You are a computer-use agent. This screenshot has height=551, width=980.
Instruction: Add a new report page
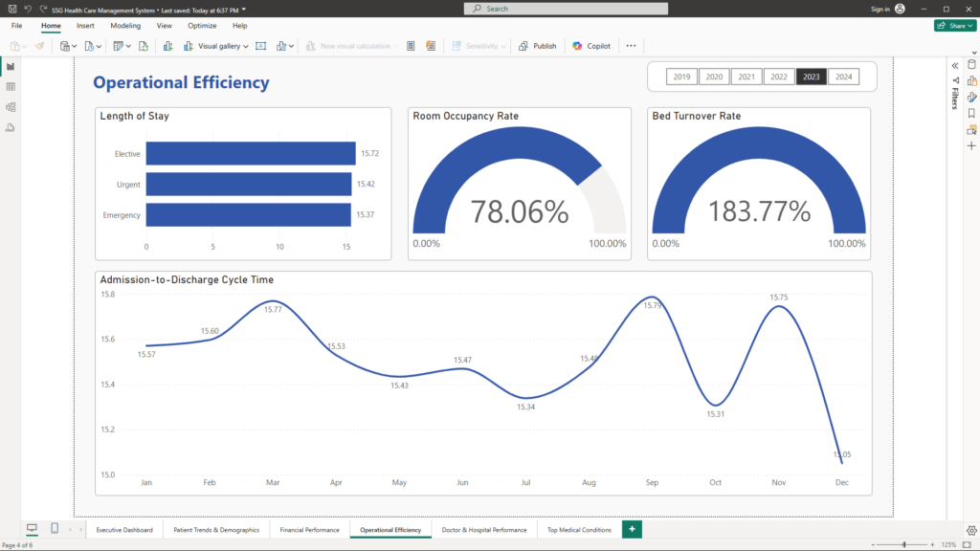click(x=632, y=529)
